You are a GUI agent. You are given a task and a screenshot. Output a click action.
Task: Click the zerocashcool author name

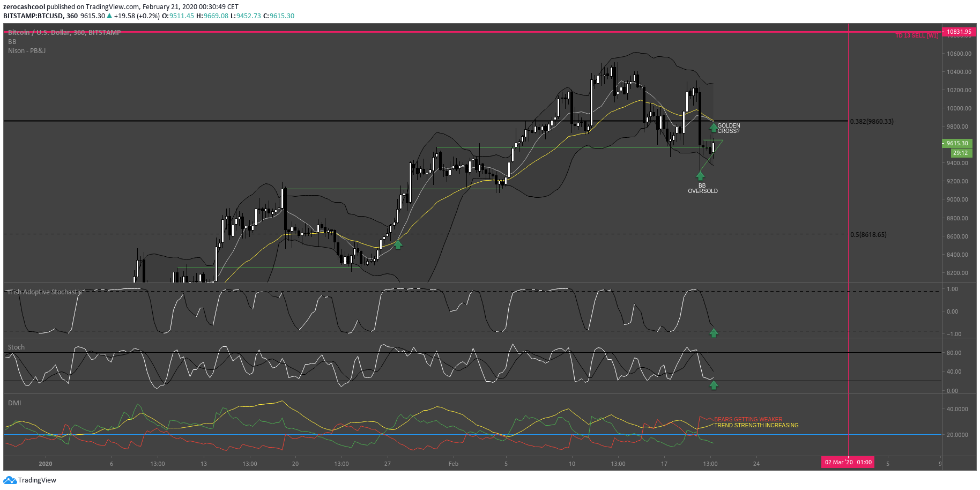coord(24,7)
